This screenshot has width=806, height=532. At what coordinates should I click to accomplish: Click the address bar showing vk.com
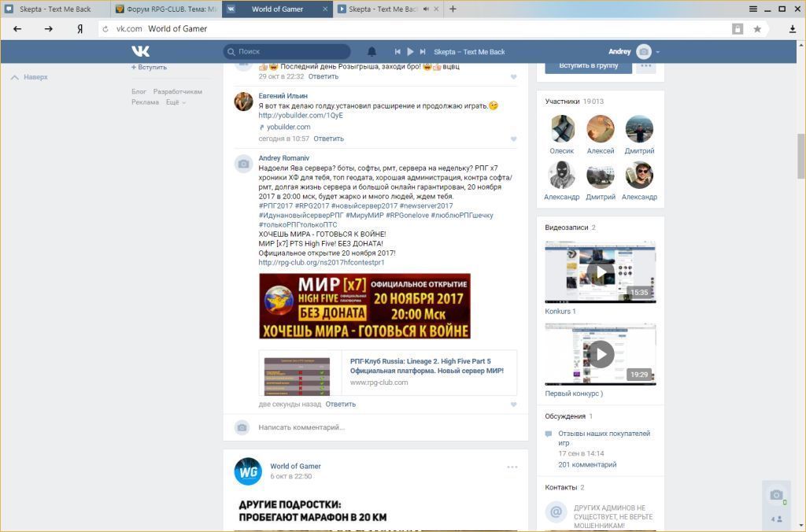click(411, 29)
